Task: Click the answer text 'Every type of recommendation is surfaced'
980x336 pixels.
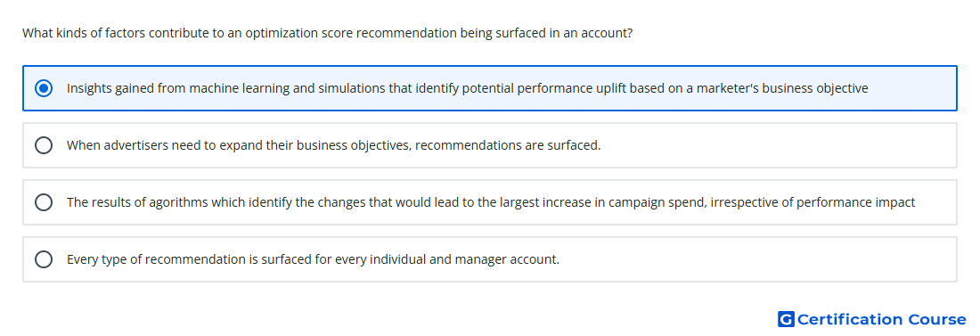Action: [313, 259]
